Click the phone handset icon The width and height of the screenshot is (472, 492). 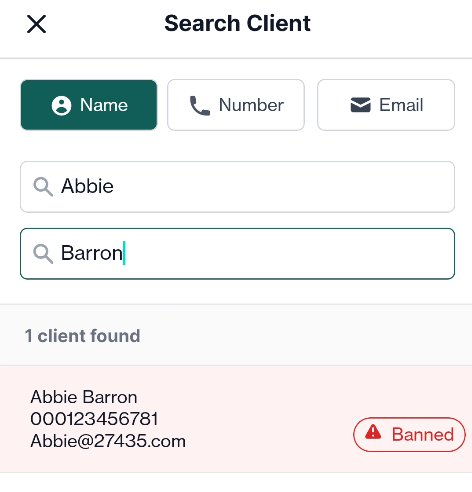pyautogui.click(x=200, y=105)
